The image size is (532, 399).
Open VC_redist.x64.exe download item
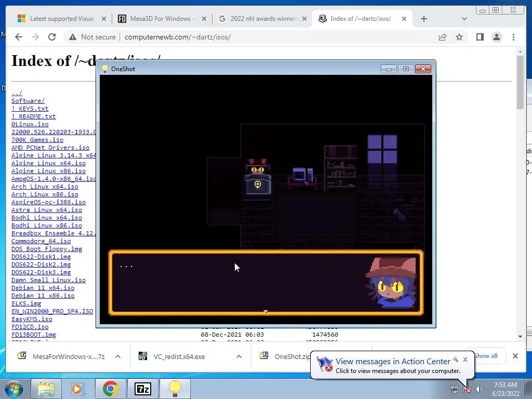point(172,356)
